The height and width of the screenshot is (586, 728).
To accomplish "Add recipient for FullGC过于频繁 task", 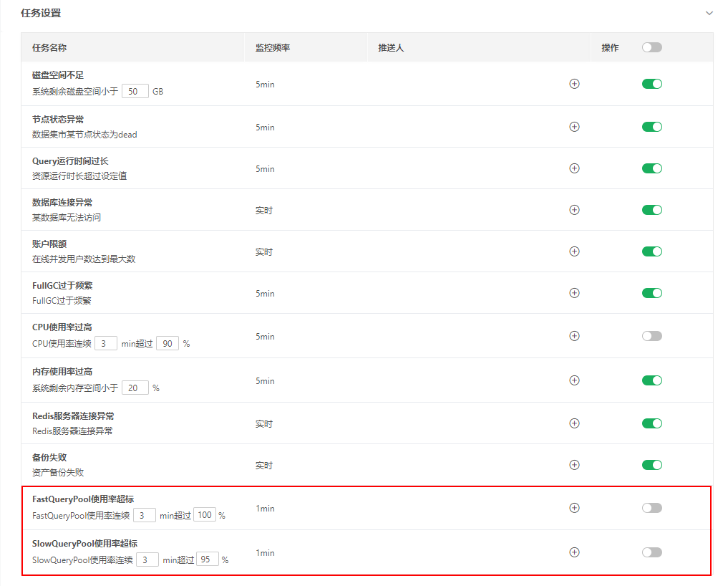I will (x=574, y=293).
